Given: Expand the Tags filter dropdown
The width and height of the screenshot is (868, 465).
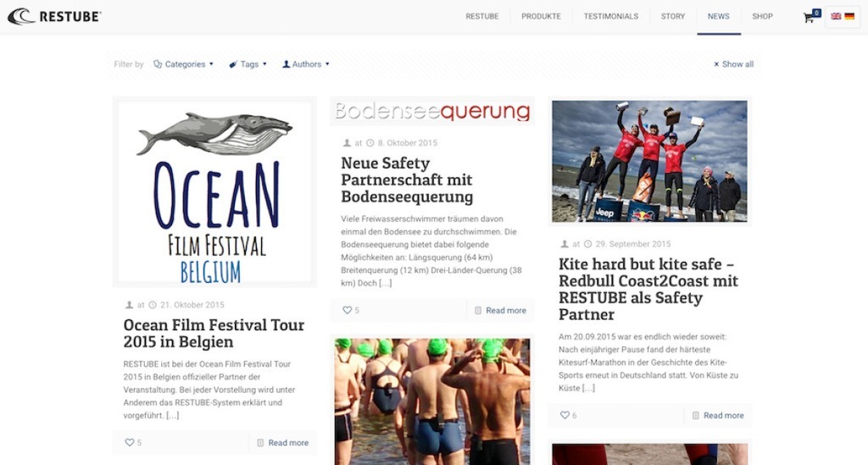Looking at the screenshot, I should 248,64.
